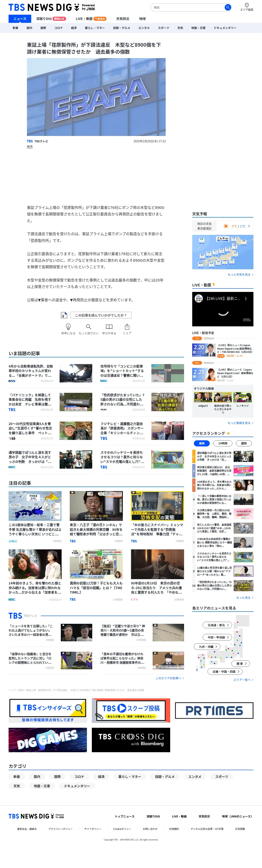
Task: Open the LIVE・動画 tab
Action: tap(91, 19)
